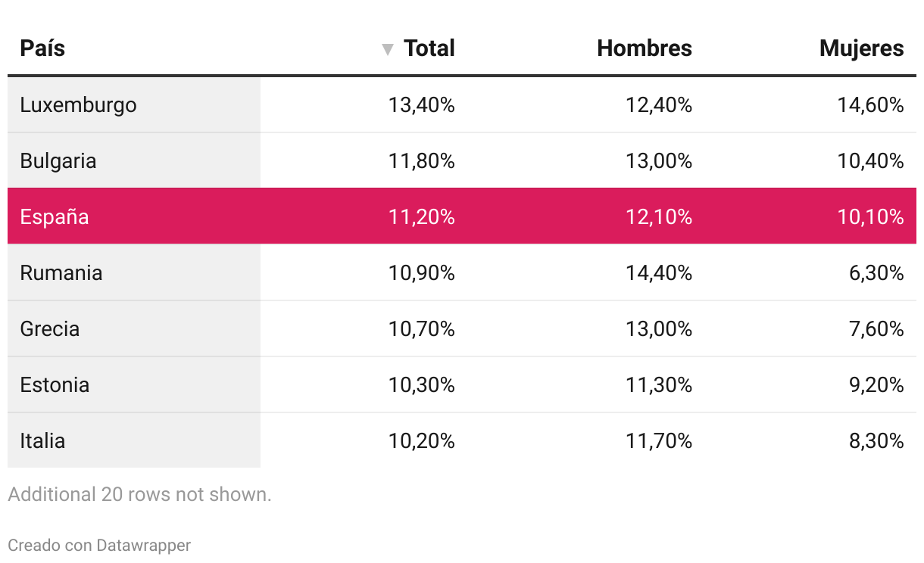Sort table by Mujeres column header

pyautogui.click(x=861, y=48)
